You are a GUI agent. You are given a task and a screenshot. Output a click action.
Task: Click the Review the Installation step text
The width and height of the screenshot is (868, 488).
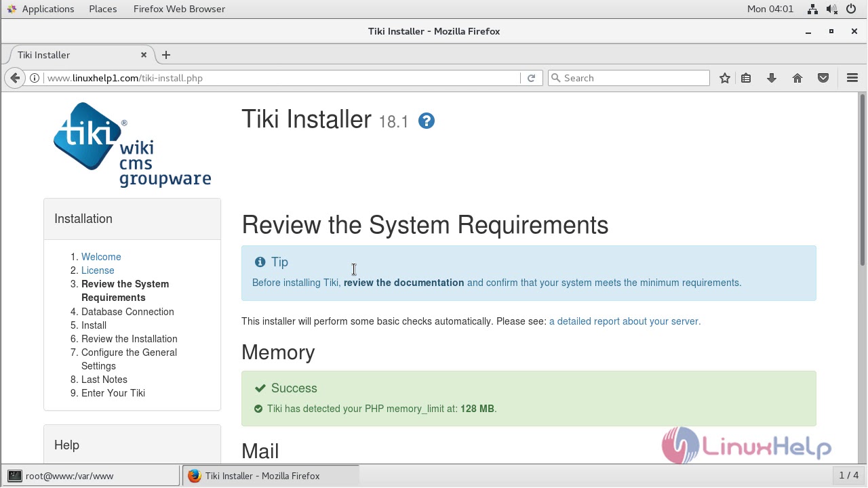[x=130, y=339]
